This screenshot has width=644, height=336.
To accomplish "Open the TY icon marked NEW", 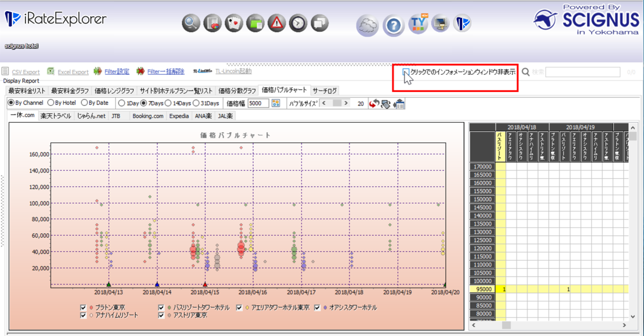I will 418,24.
